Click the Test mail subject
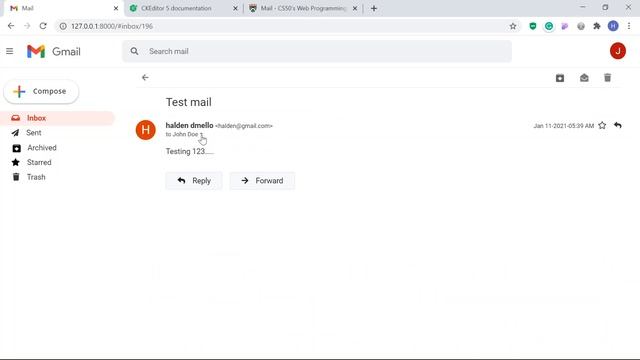The height and width of the screenshot is (360, 640). (189, 102)
